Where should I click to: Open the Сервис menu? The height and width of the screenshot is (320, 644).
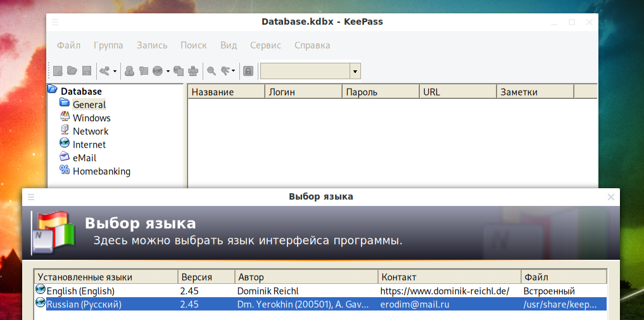tap(266, 45)
